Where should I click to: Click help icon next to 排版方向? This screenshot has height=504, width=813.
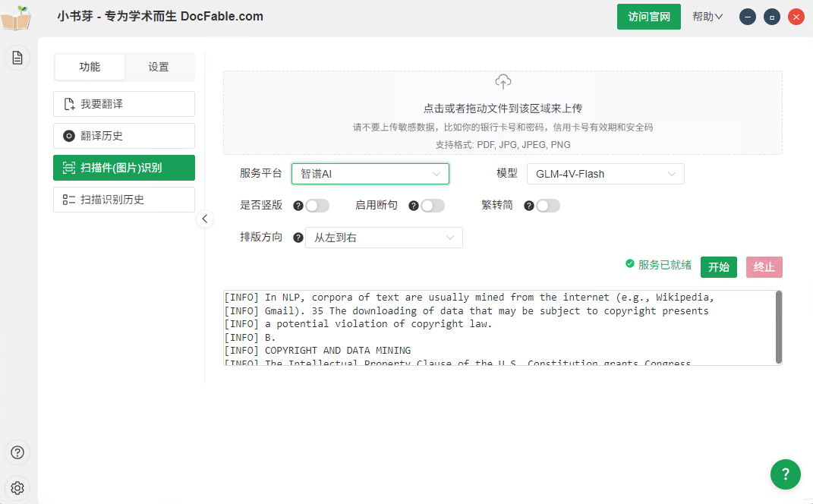coord(298,238)
